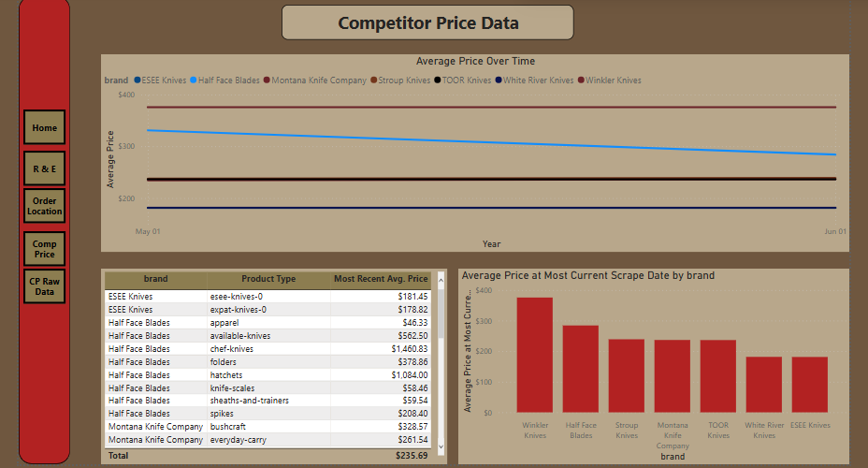Click the table scrollbar down arrow
This screenshot has width=868, height=468.
441,446
